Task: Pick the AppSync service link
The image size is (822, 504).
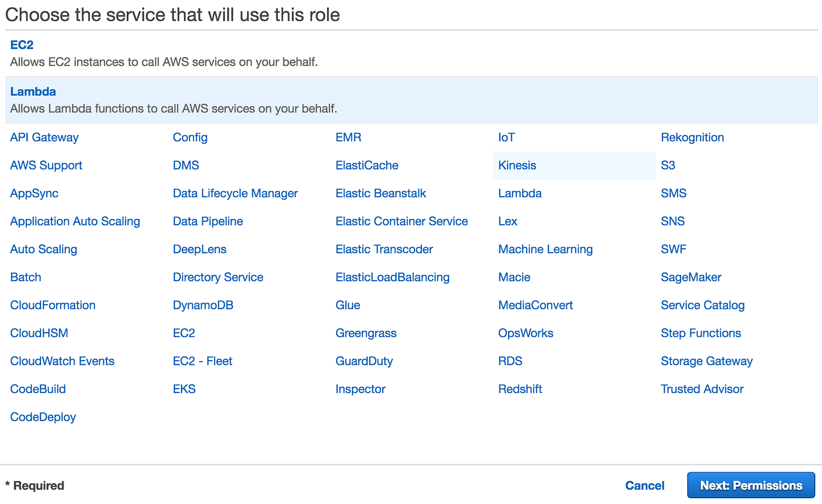Action: click(x=34, y=193)
